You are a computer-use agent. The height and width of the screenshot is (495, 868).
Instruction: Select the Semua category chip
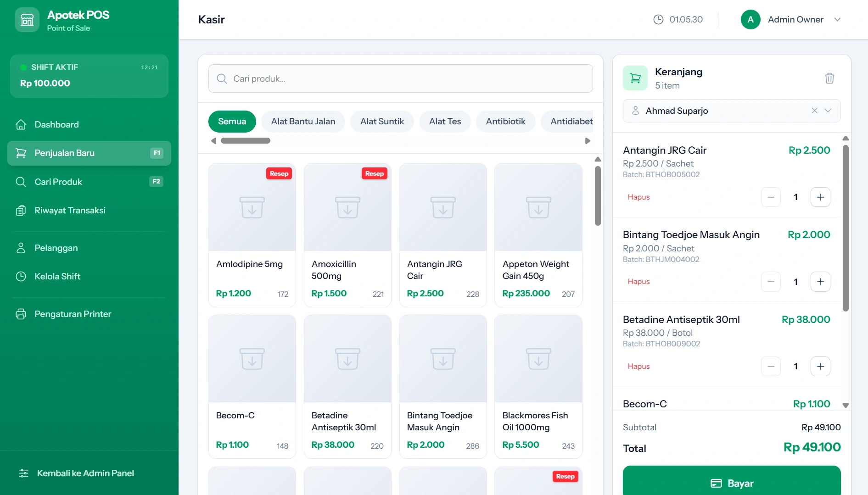point(232,122)
